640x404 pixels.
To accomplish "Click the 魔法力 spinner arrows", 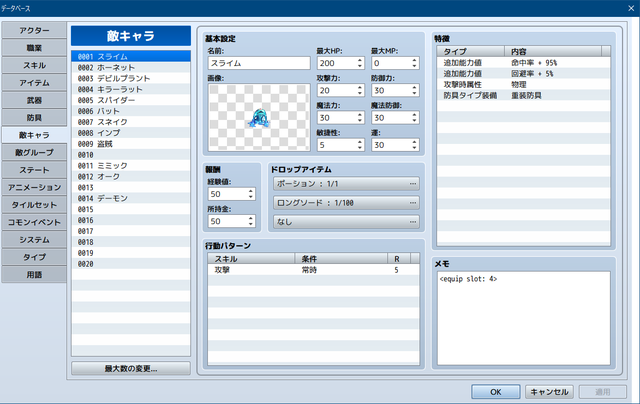I will pos(360,118).
